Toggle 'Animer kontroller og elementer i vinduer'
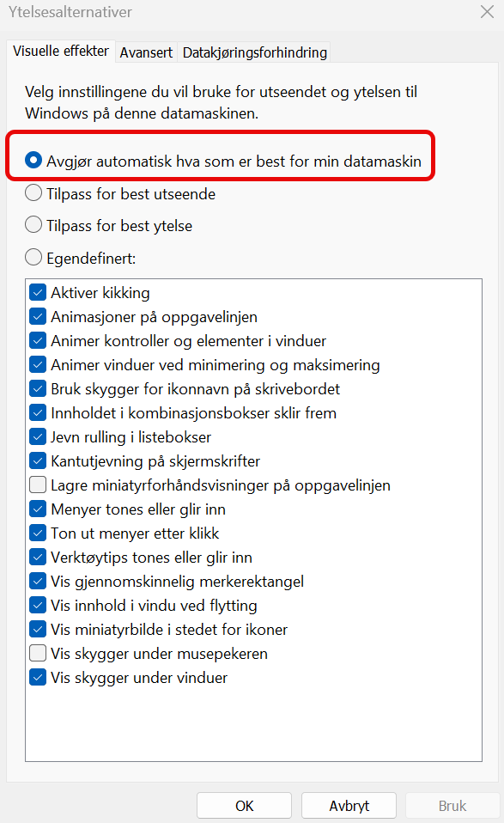The width and height of the screenshot is (504, 823). click(x=38, y=340)
